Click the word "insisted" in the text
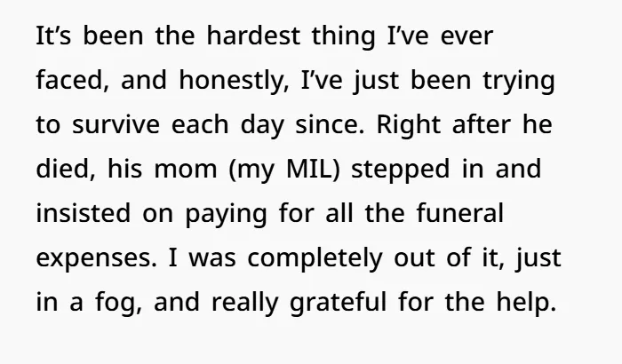Screen dimensions: 622x364 coord(84,213)
